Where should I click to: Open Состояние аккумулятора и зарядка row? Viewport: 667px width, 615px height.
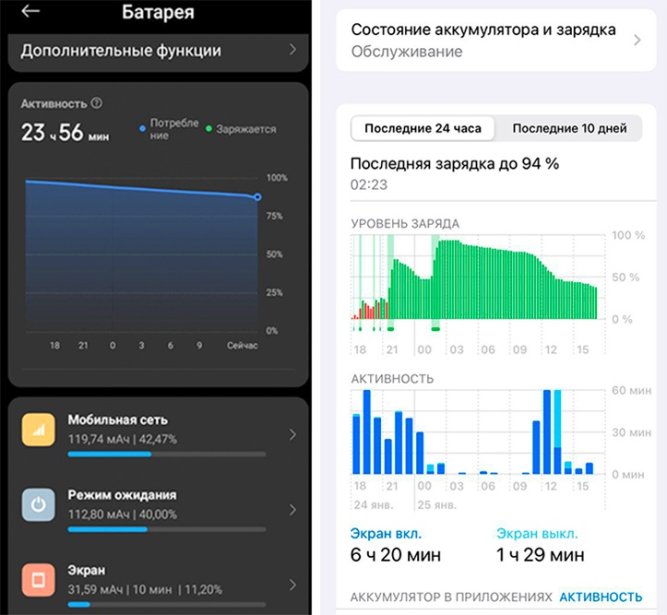click(x=496, y=40)
